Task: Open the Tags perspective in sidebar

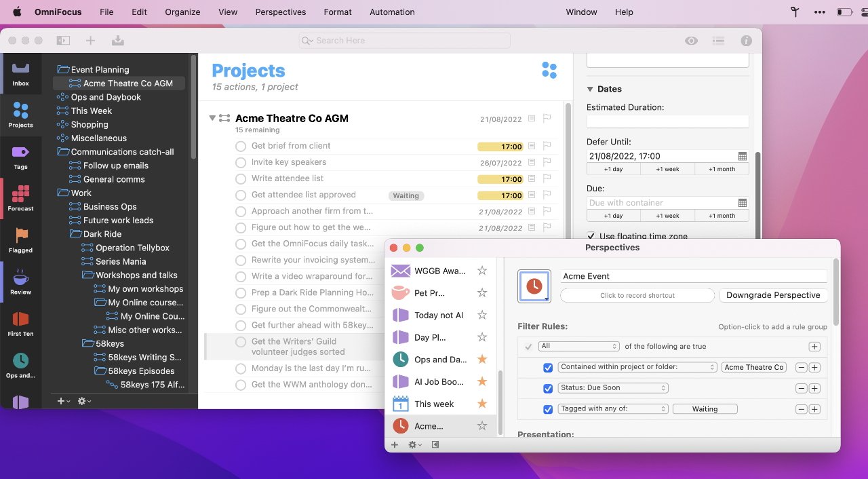Action: (20, 157)
